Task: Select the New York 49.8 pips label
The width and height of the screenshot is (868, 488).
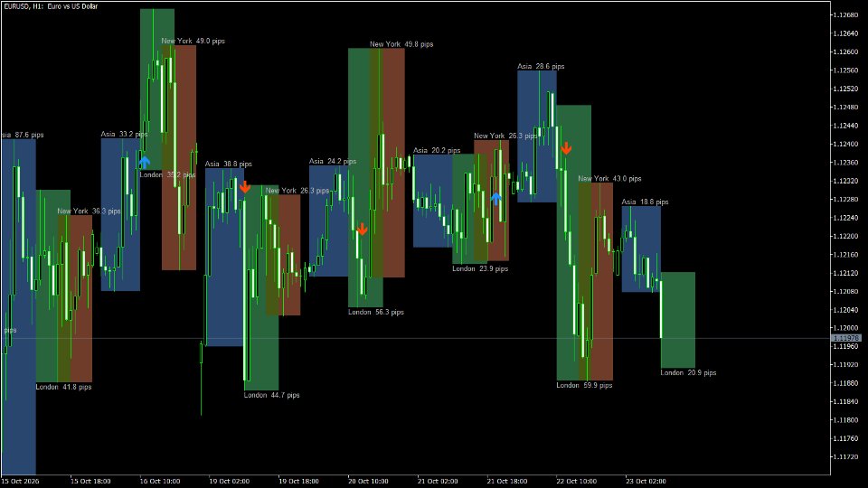Action: coord(401,44)
